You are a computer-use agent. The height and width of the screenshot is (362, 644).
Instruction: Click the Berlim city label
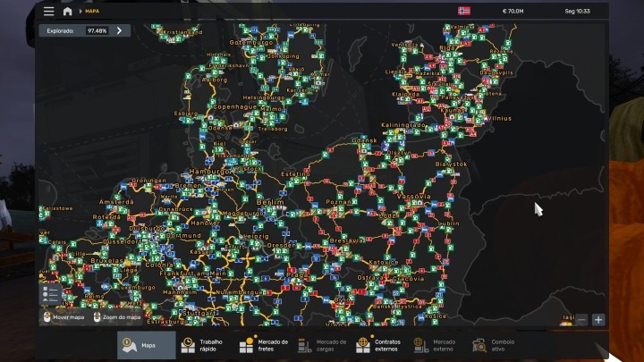point(270,202)
